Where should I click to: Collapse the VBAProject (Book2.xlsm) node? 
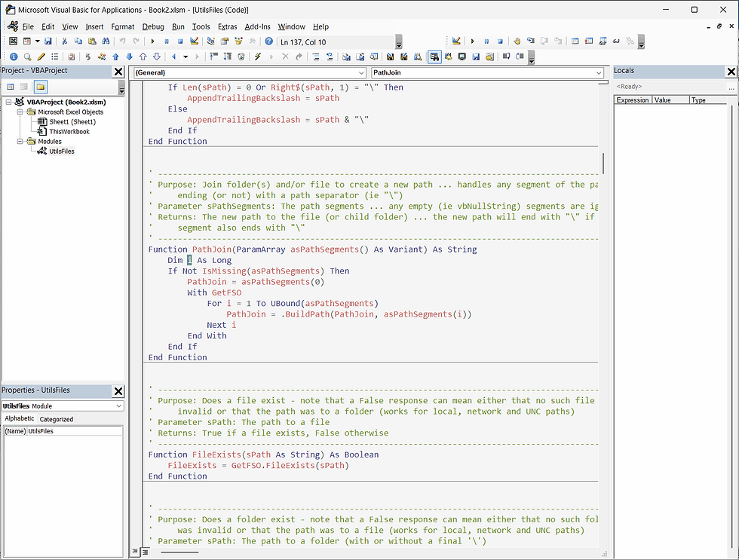click(8, 102)
